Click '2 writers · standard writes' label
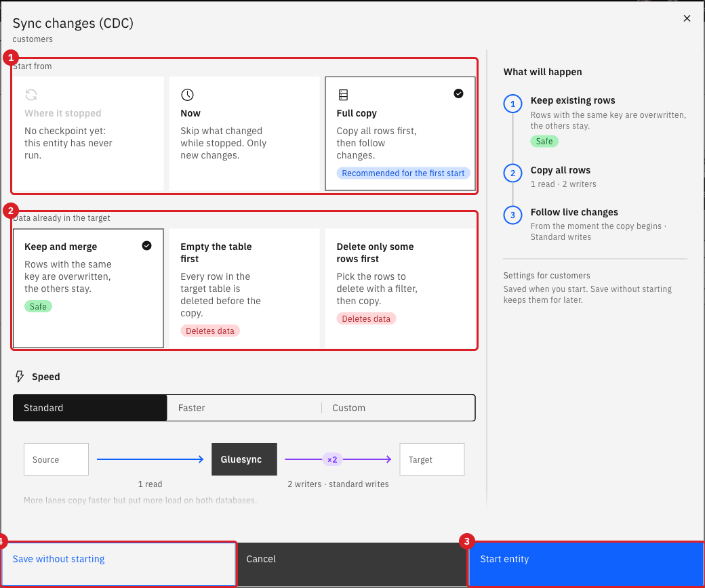Image resolution: width=705 pixels, height=588 pixels. pos(338,484)
